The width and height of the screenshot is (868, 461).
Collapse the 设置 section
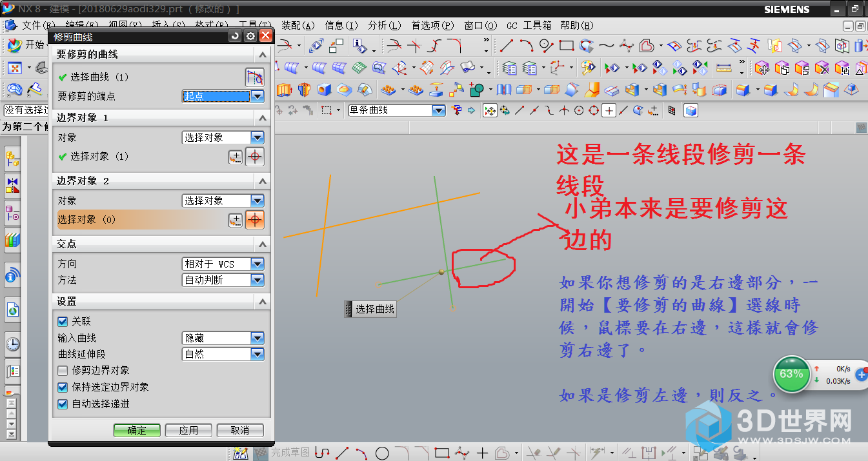[262, 301]
